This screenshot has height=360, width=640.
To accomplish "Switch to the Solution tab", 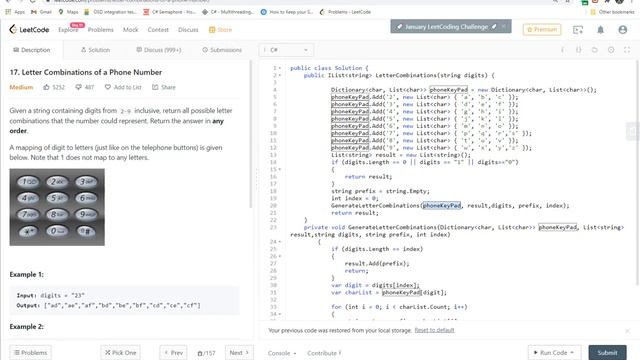I will pos(95,50).
